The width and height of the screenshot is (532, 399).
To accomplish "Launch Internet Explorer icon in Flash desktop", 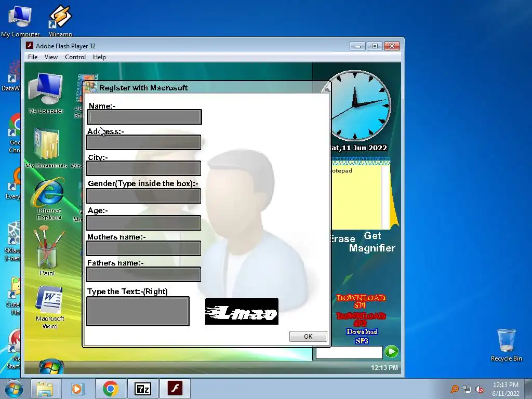I will click(49, 199).
